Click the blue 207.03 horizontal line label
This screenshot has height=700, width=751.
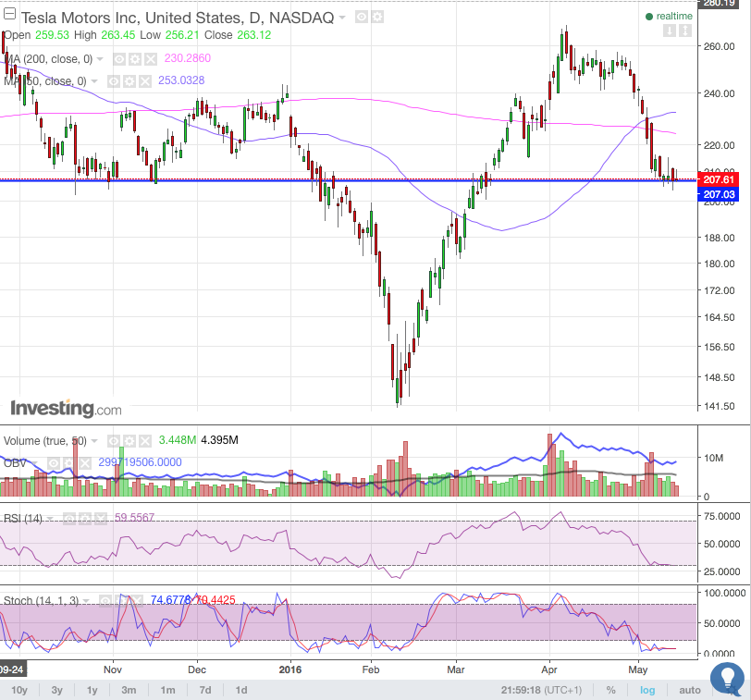point(719,194)
